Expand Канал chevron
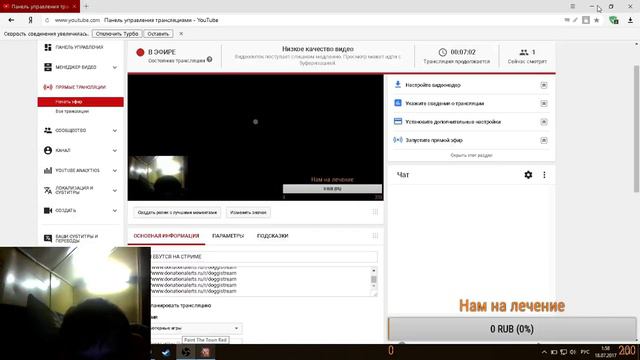This screenshot has width=640, height=360. (115, 151)
